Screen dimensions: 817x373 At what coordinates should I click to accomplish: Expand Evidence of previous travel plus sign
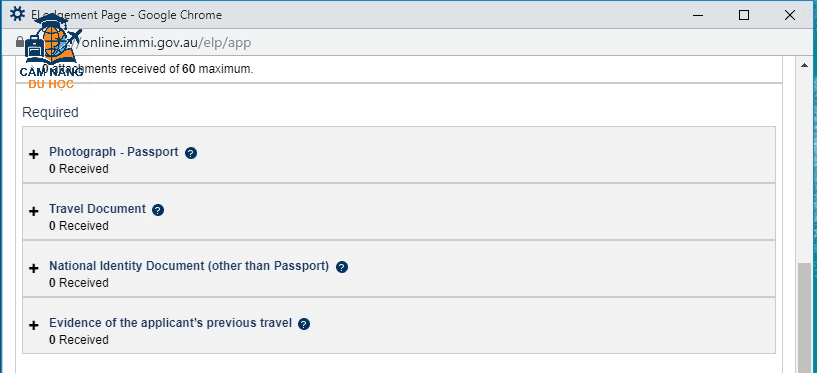34,326
